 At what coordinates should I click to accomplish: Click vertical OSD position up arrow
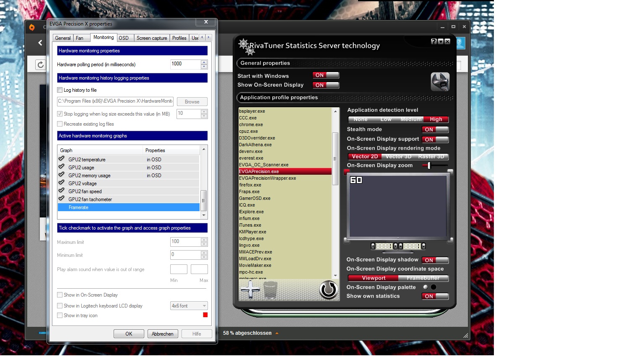(x=401, y=246)
